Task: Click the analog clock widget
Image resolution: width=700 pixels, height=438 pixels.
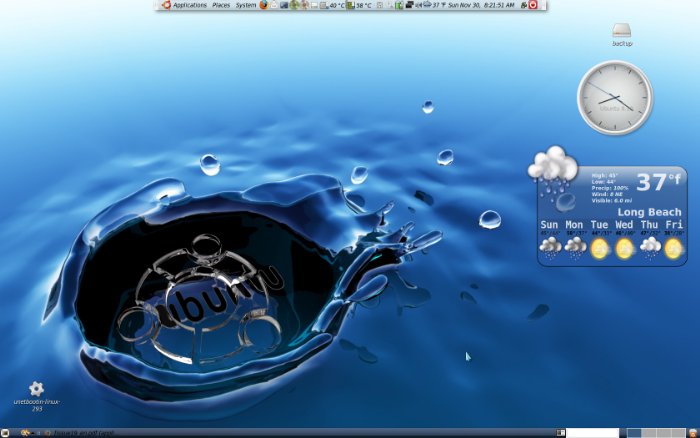Action: click(614, 96)
